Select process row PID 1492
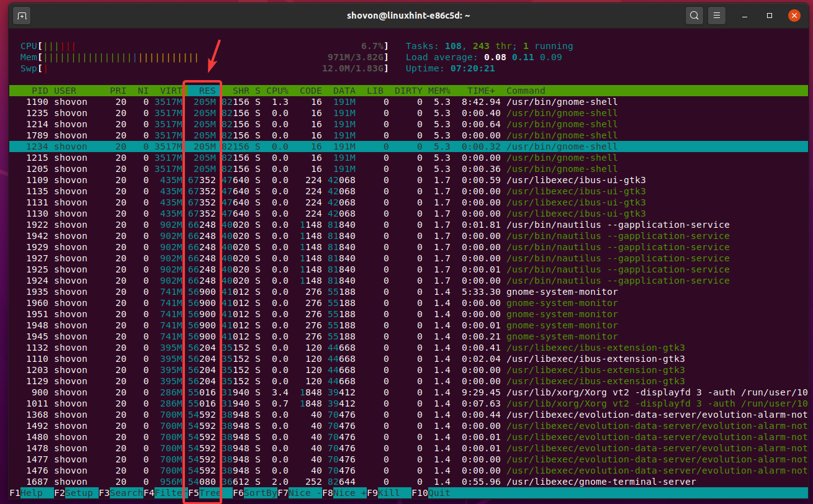Viewport: 813px width, 504px height. [408, 426]
